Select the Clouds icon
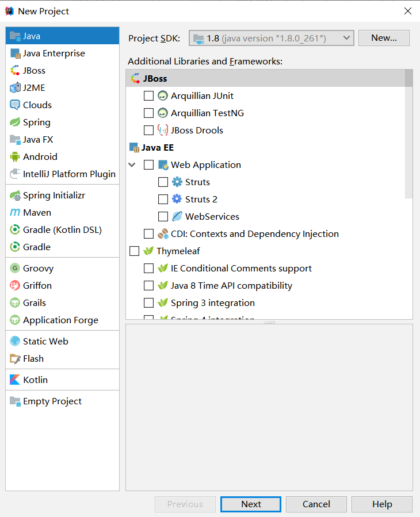 pos(15,105)
